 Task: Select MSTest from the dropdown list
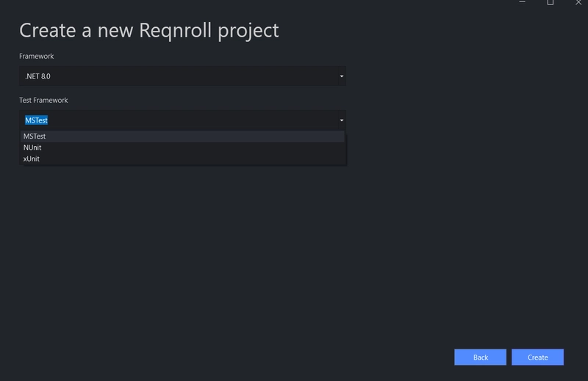35,137
